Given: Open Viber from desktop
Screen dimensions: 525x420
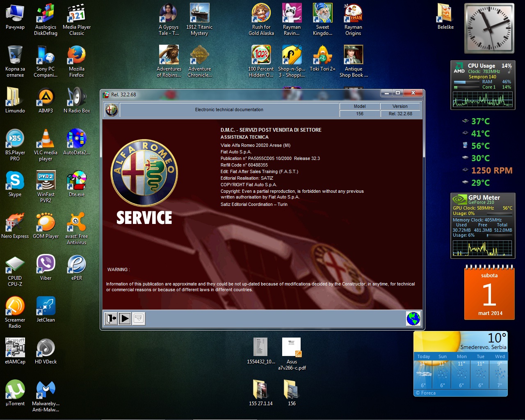Looking at the screenshot, I should (46, 268).
